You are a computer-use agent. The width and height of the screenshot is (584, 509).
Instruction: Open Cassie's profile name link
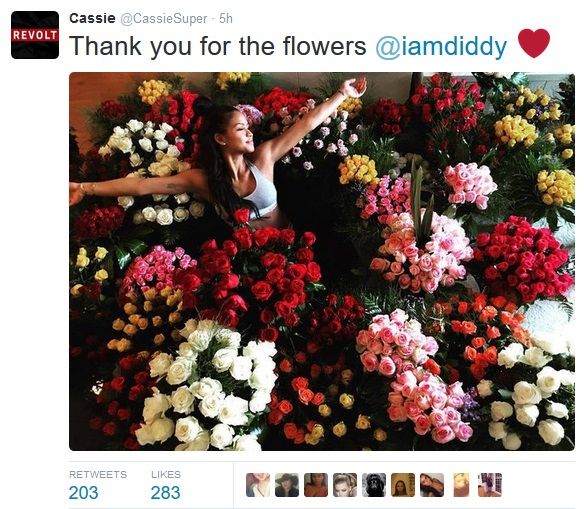pos(92,18)
